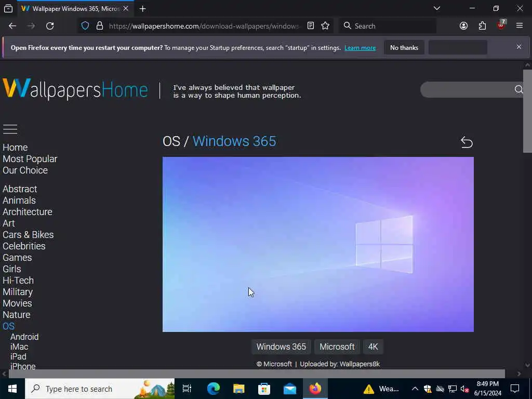Open a new tab with the plus icon
This screenshot has width=532, height=399.
coord(142,9)
